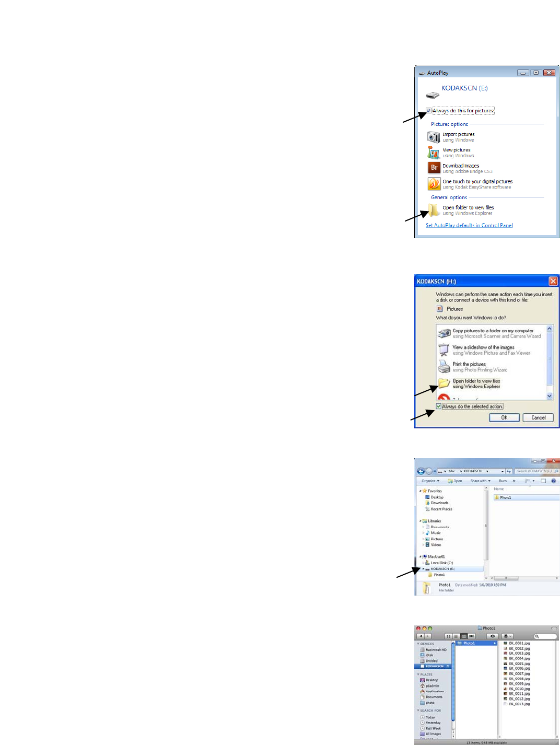Open gear action menu in Finder toolbar
This screenshot has width=560, height=745.
coord(507,636)
